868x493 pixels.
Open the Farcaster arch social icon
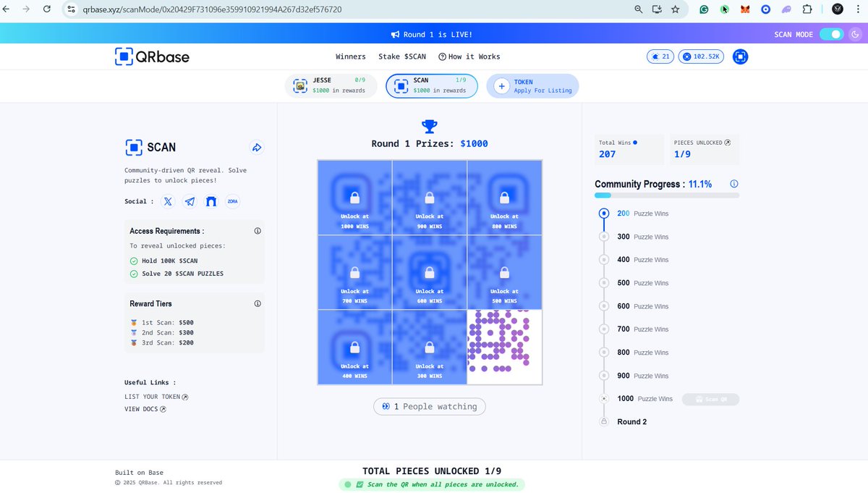point(211,202)
